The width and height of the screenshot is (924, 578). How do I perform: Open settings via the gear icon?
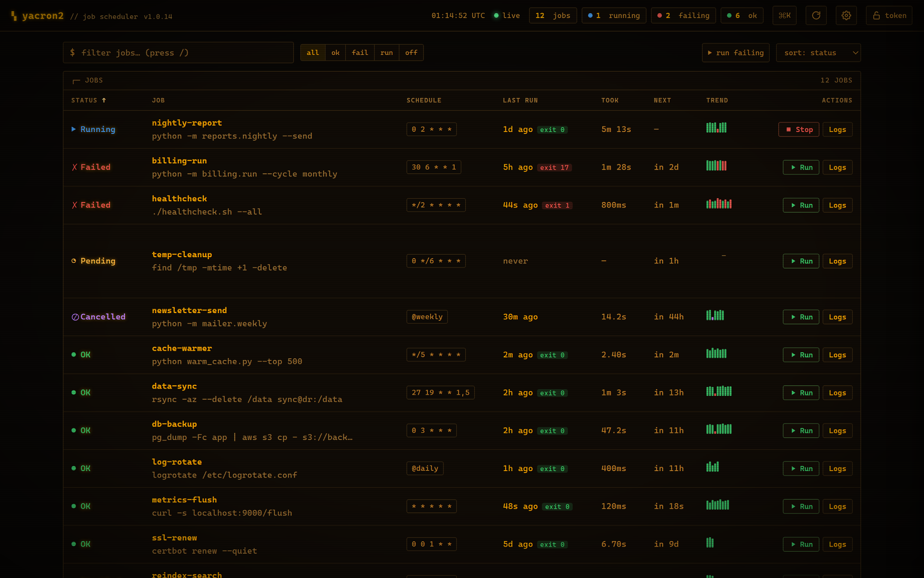coord(846,16)
